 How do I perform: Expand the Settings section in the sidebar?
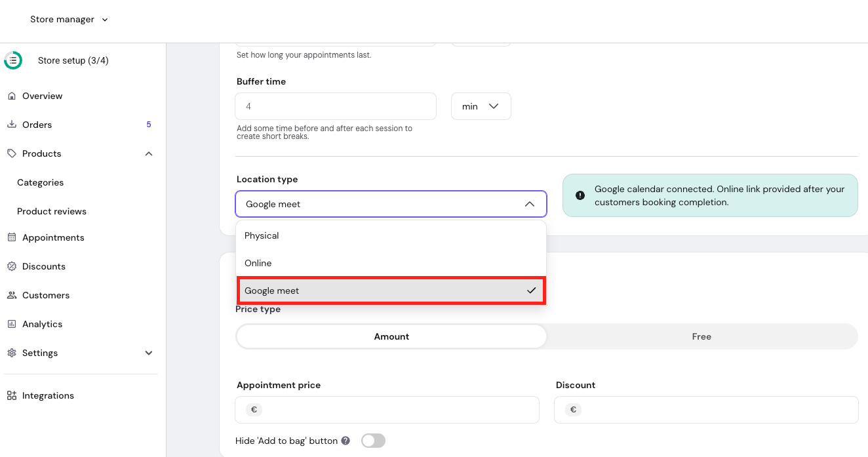149,353
